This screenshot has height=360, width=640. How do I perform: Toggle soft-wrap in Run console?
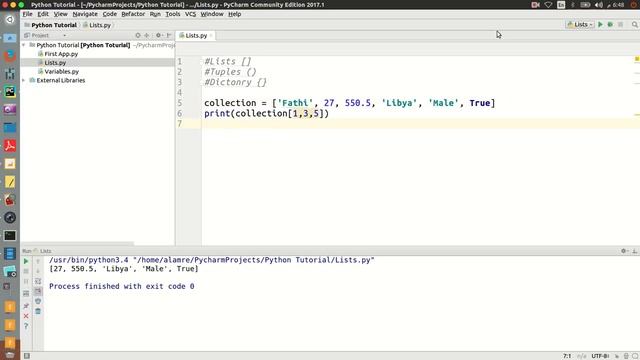[x=38, y=281]
